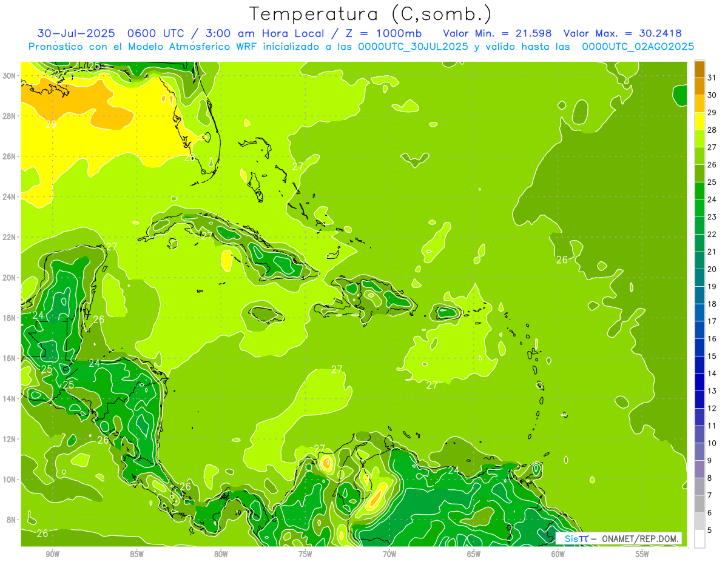Click the "31" legend scale label
This screenshot has width=728, height=562.
(x=712, y=77)
